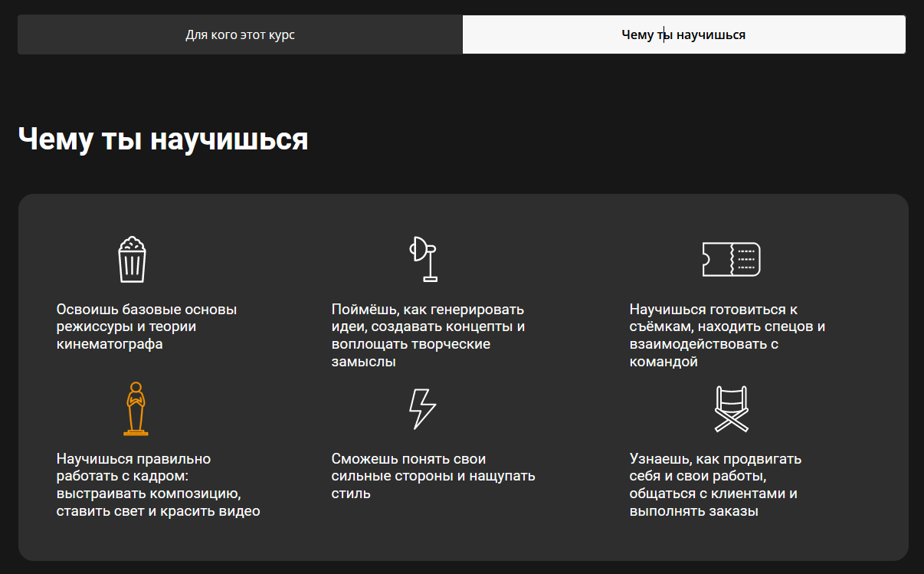The width and height of the screenshot is (924, 574).
Task: Click the line 'ставить свет и красить видео'
Action: 158,511
